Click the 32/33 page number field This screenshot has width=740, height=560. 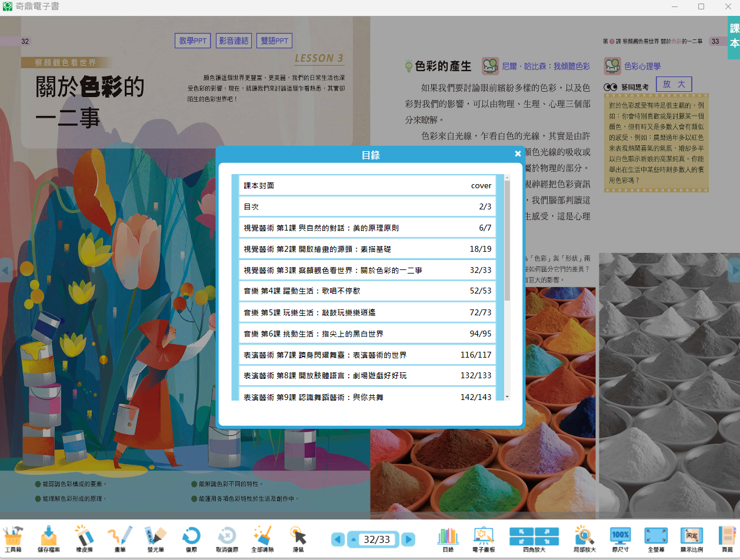click(x=377, y=539)
